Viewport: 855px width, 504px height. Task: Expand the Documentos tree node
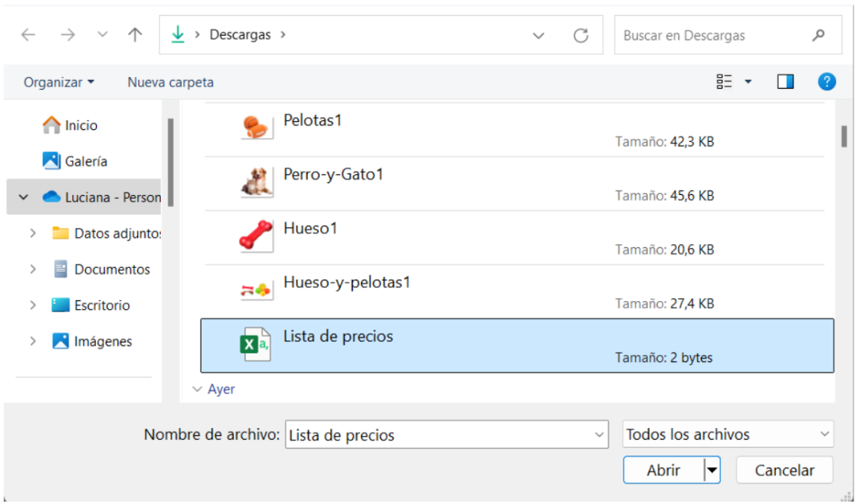coord(33,269)
